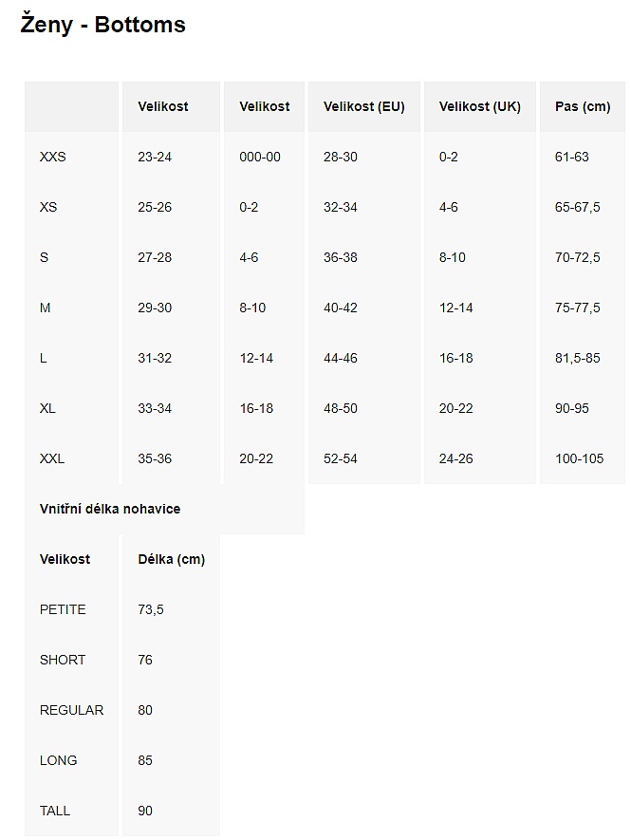
Task: Select the REGULAR length row
Action: point(71,710)
